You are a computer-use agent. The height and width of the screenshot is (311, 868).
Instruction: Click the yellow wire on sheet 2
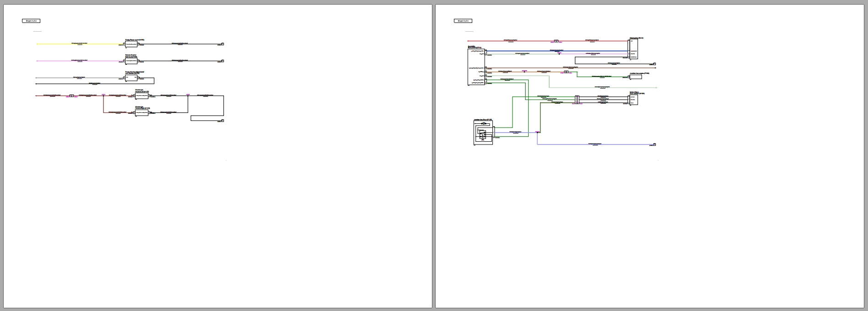point(81,44)
